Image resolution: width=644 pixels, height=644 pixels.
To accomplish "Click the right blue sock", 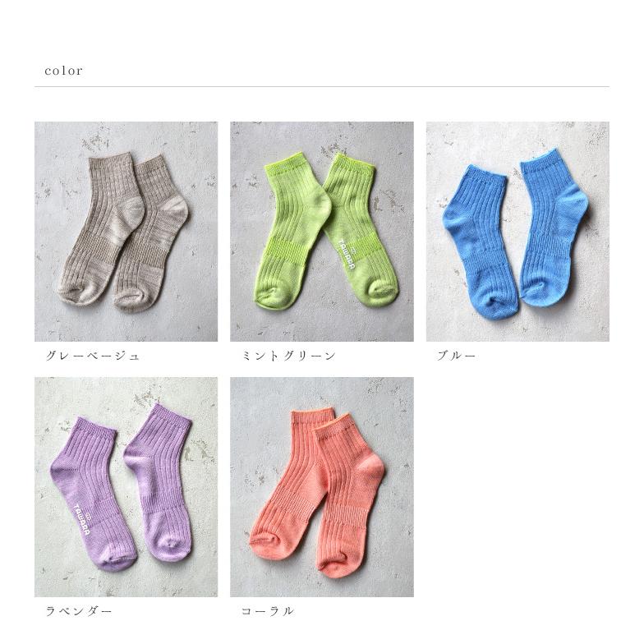I will (x=552, y=228).
